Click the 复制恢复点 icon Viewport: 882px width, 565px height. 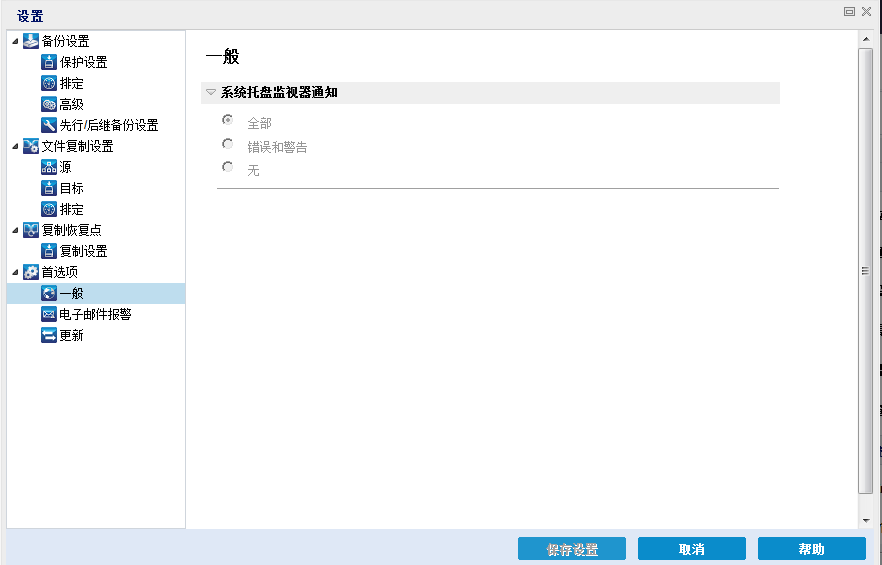pos(30,230)
